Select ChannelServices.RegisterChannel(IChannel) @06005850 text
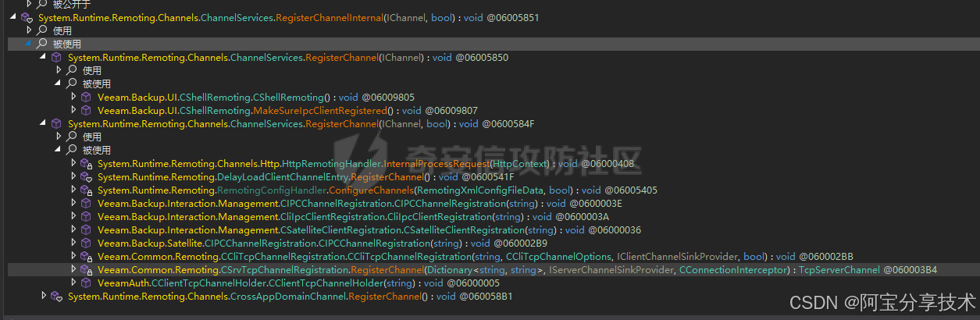Screen dimensions: 980x320 (288, 57)
